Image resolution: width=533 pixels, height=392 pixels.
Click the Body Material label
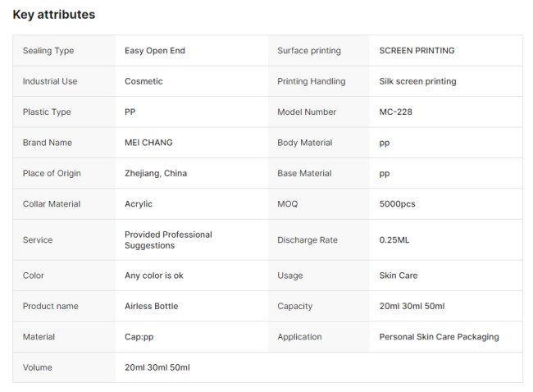[x=304, y=143]
